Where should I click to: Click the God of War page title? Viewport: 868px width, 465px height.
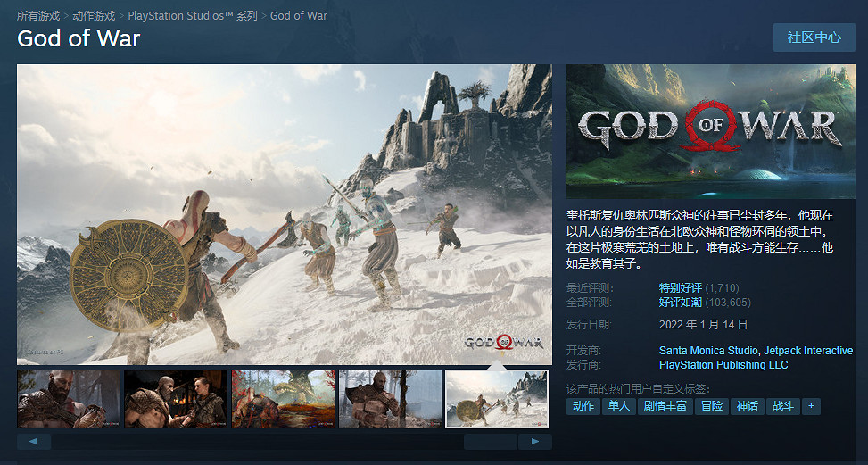coord(79,38)
